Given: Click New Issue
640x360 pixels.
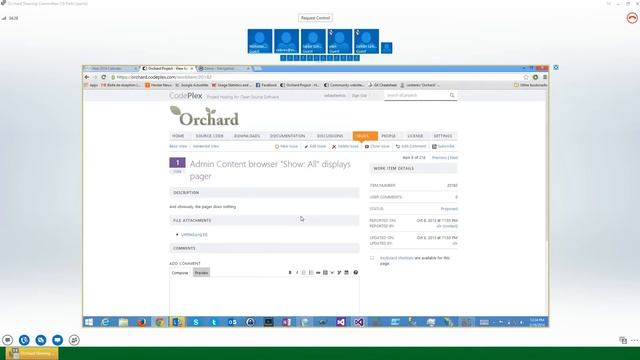Looking at the screenshot, I should click(x=287, y=146).
